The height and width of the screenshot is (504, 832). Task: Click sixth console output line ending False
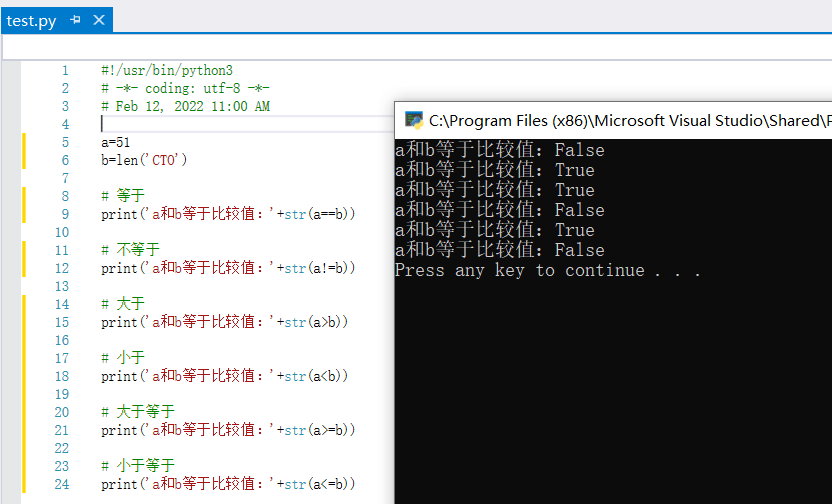(499, 250)
